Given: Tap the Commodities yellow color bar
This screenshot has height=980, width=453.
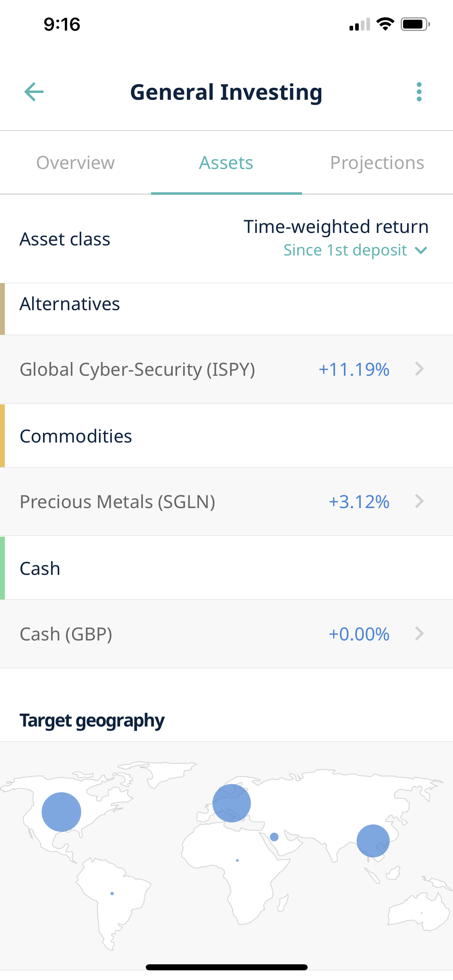Looking at the screenshot, I should pyautogui.click(x=2, y=436).
